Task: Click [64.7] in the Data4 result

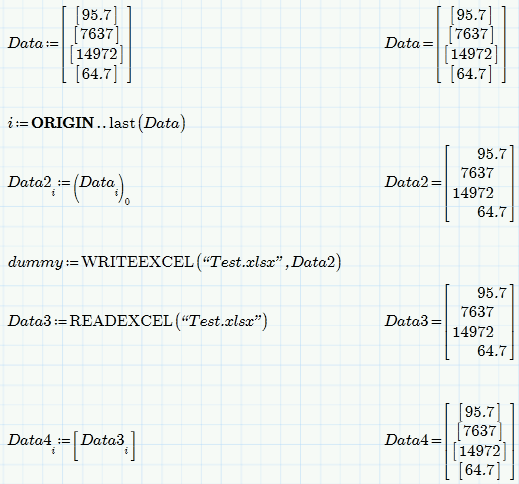Action: pos(479,471)
